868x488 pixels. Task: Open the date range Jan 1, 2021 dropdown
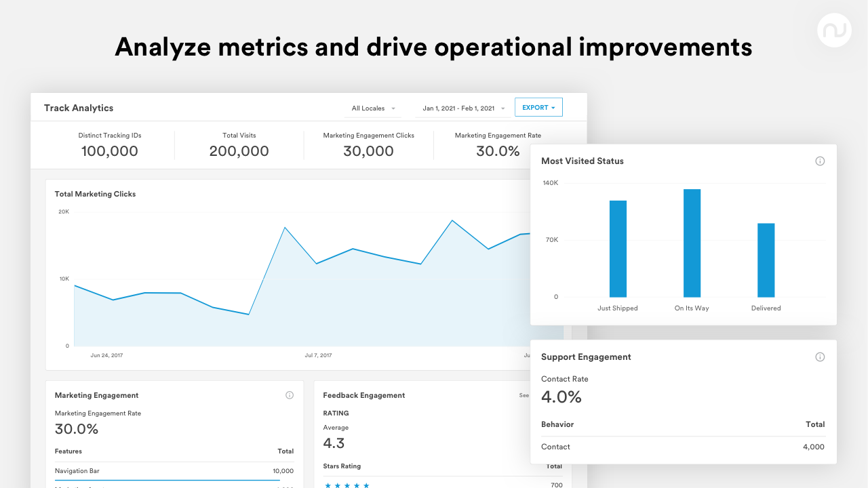click(x=464, y=108)
